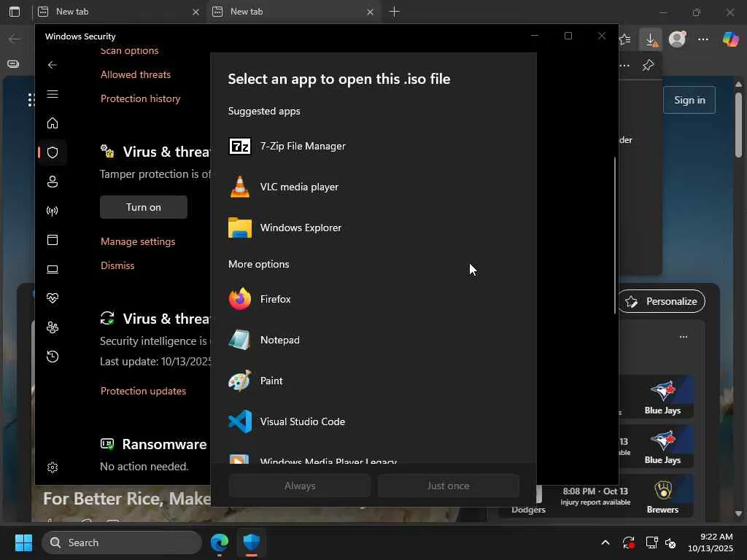Click Sign in button on Edge page
Image resolution: width=747 pixels, height=560 pixels.
(x=689, y=100)
